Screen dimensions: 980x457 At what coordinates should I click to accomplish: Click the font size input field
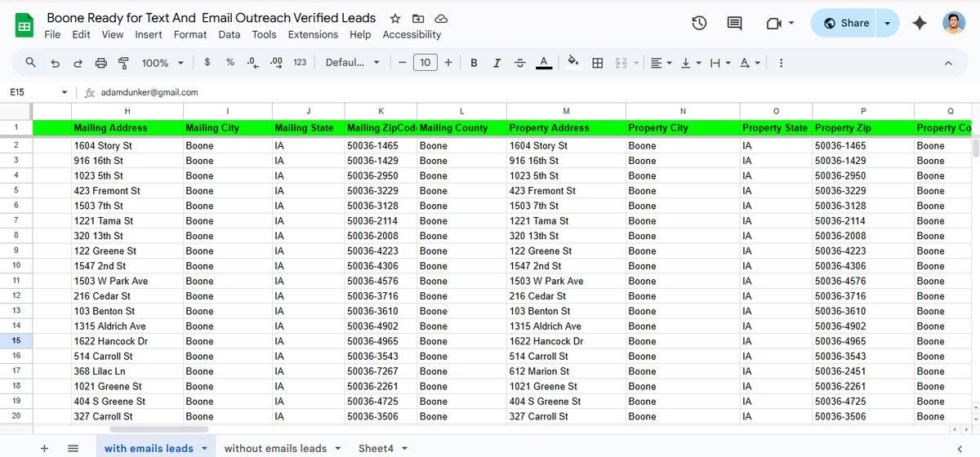pos(425,62)
